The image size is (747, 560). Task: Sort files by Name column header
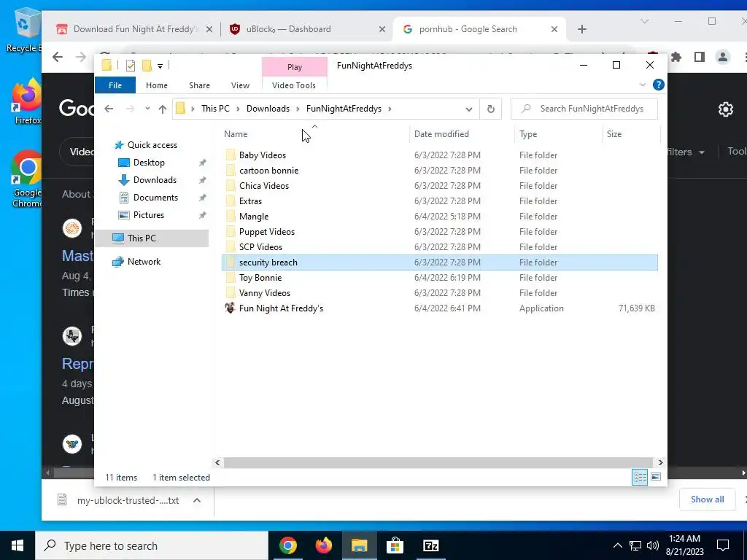click(x=314, y=134)
